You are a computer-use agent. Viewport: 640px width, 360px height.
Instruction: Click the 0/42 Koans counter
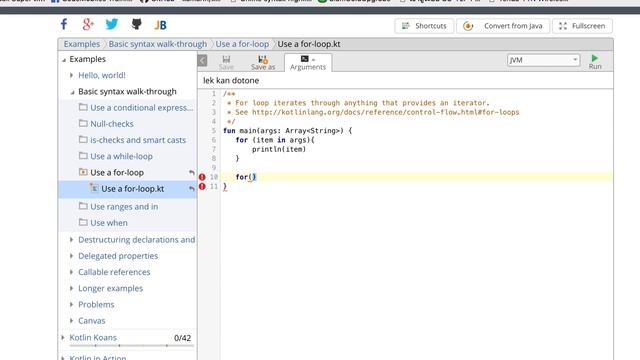coord(182,338)
